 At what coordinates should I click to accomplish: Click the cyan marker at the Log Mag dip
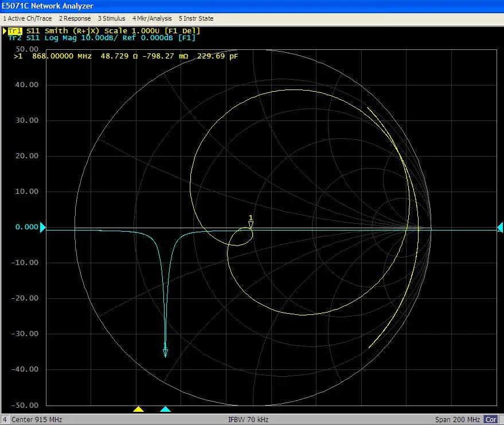click(165, 350)
